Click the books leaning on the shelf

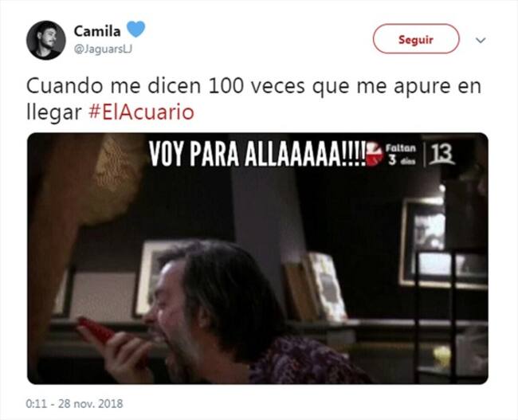[x=316, y=286]
